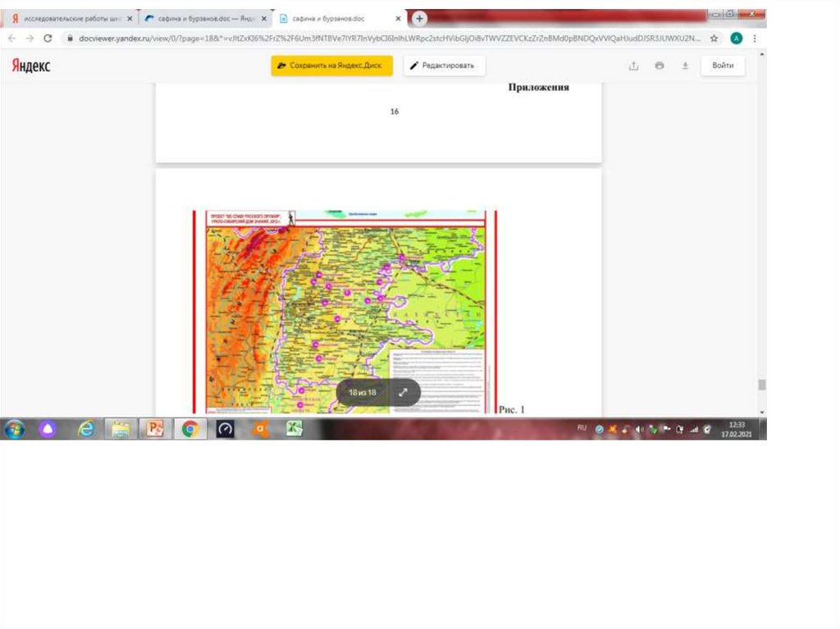Open the Chrome profile avatar
The width and height of the screenshot is (840, 629).
(736, 39)
